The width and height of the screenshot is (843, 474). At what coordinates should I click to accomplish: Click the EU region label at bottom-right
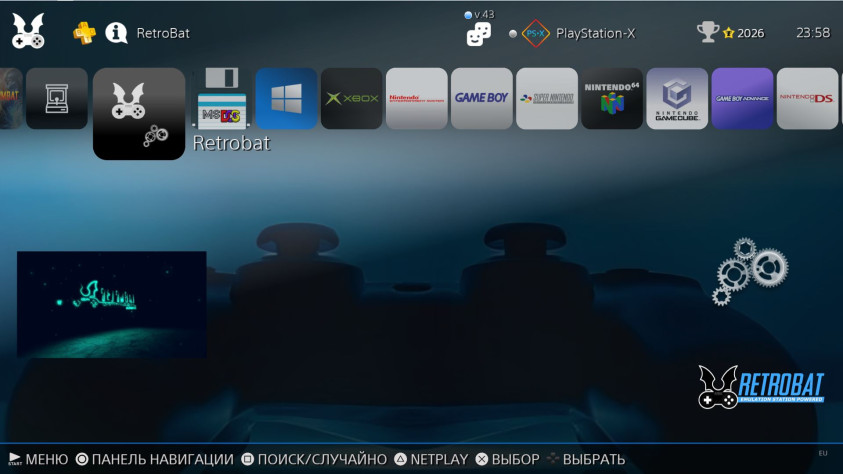tap(823, 454)
